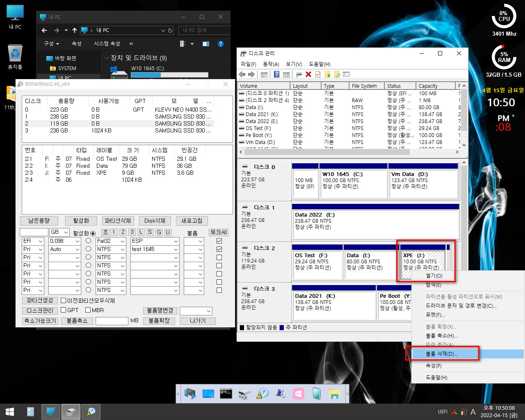Click the Explorer help icon in 내 PC window
525x420 pixels.
220,43
